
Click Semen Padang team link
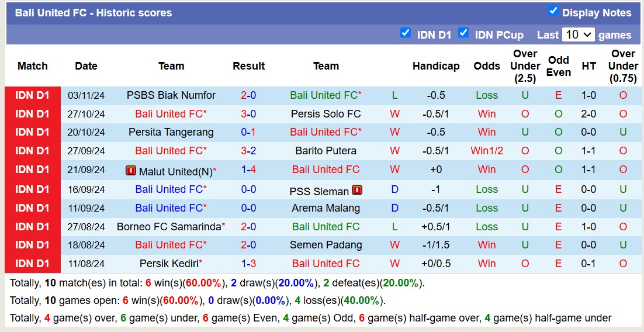pyautogui.click(x=326, y=245)
